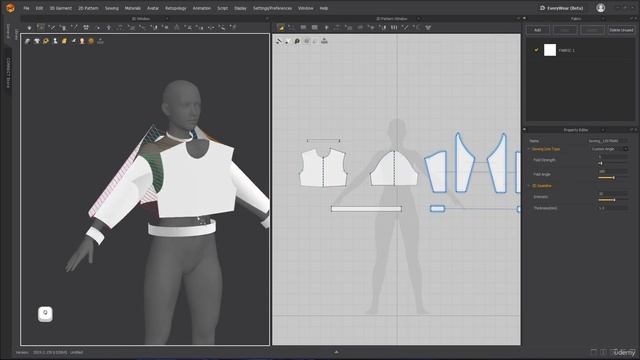Click the shirt-shaped display icon in 3D viewport
640x360 pixels.
click(x=37, y=41)
